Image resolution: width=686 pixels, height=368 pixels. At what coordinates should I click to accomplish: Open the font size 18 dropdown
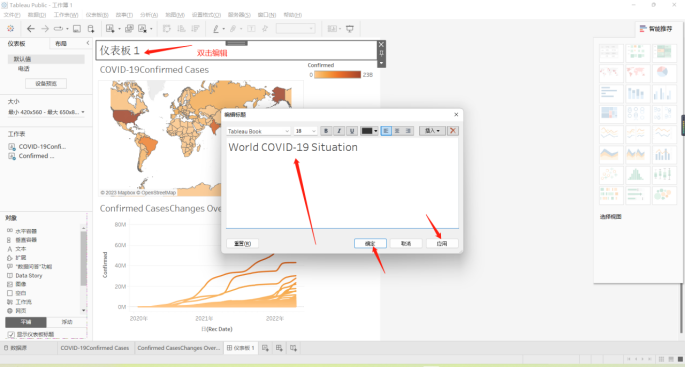click(305, 131)
